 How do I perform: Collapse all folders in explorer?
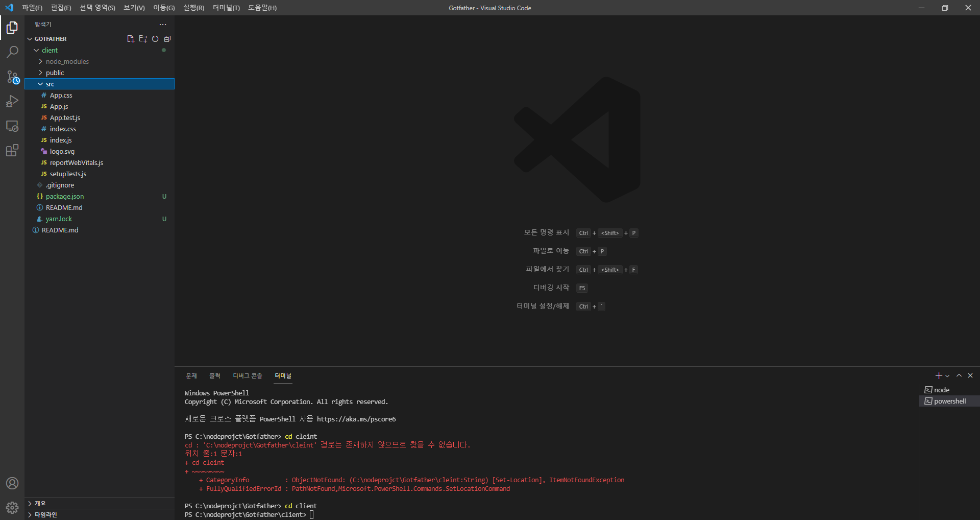[x=167, y=39]
